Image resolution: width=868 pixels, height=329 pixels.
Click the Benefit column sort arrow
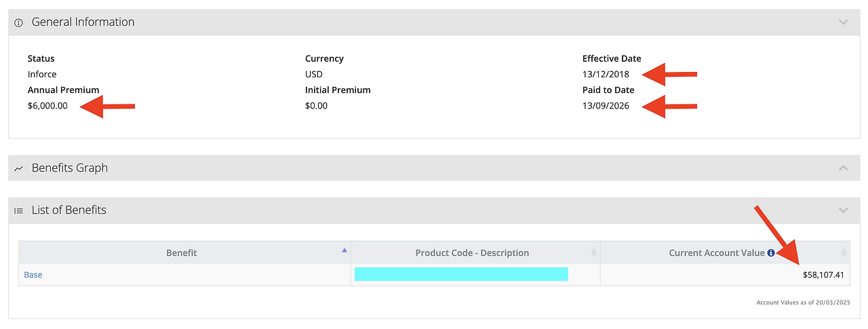coord(344,250)
